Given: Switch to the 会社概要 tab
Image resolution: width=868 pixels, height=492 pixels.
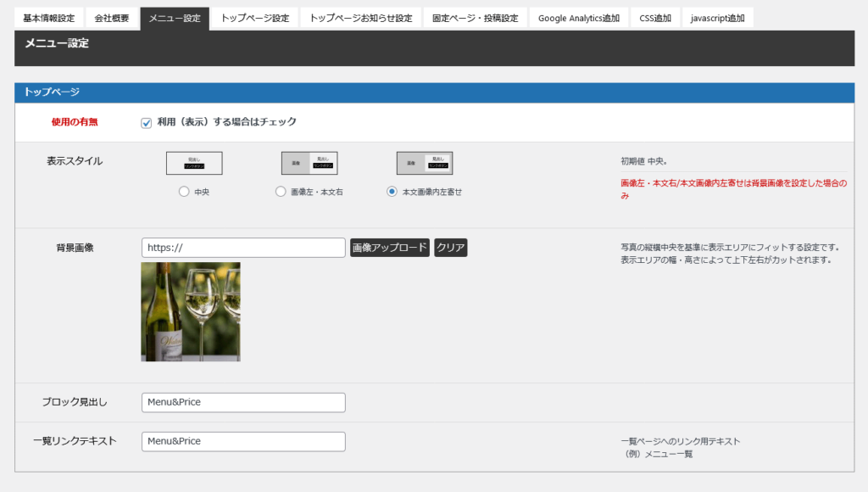Looking at the screenshot, I should tap(112, 18).
